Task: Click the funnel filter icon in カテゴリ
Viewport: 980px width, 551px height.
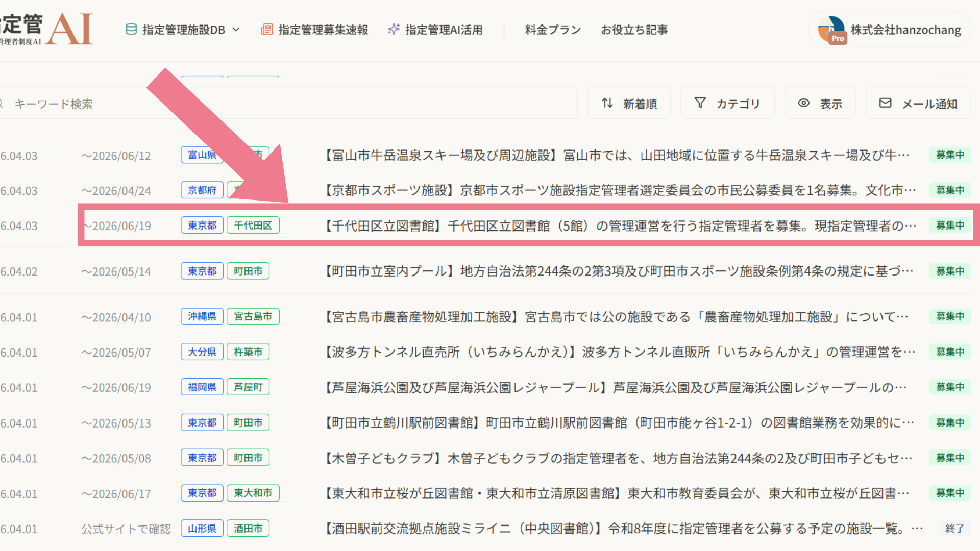Action: point(700,103)
